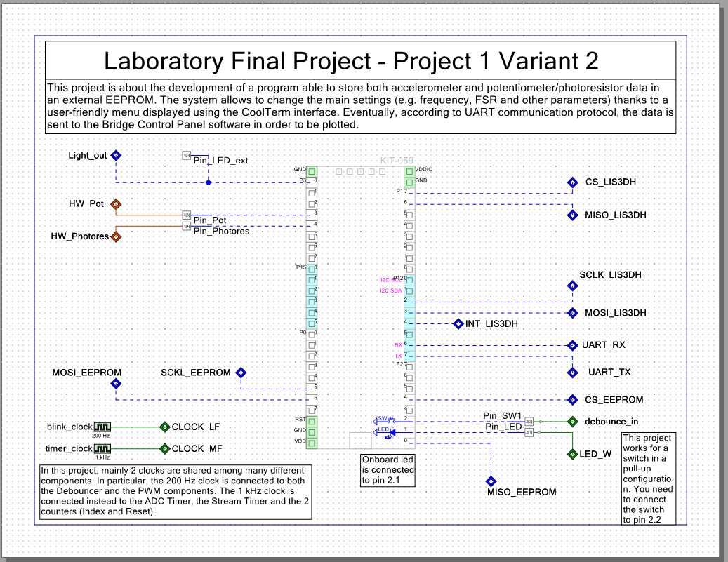Click the Pin_LED pin component

click(529, 432)
